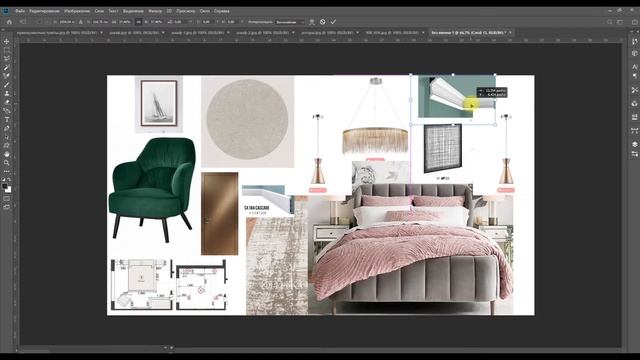The height and width of the screenshot is (360, 640).
Task: Open the interpolation dropdown in options bar
Action: tap(290, 22)
